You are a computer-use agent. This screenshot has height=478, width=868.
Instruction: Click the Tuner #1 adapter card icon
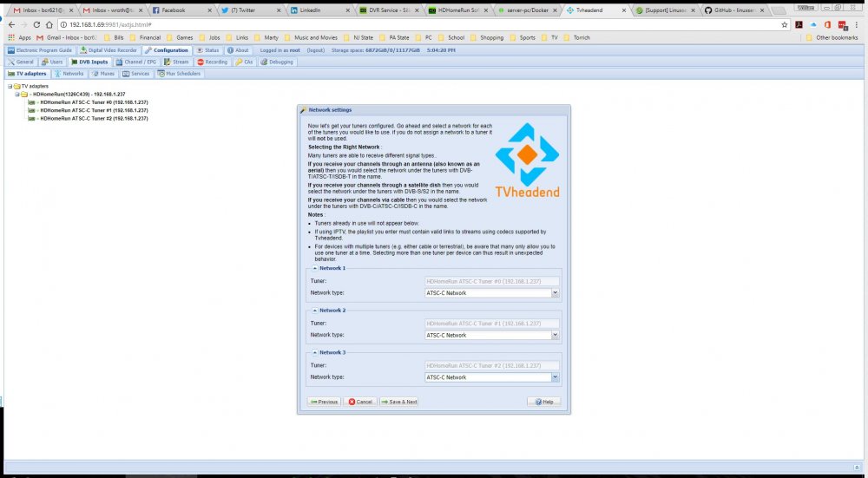31,111
